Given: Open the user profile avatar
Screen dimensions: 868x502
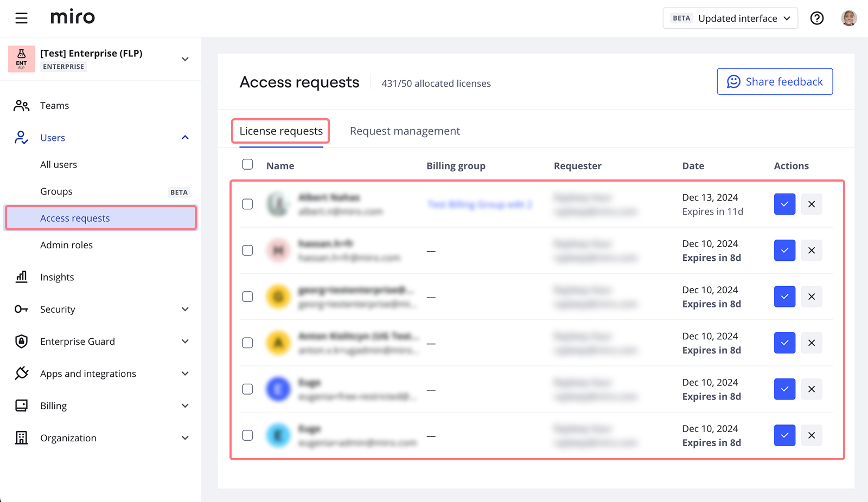Looking at the screenshot, I should [848, 18].
